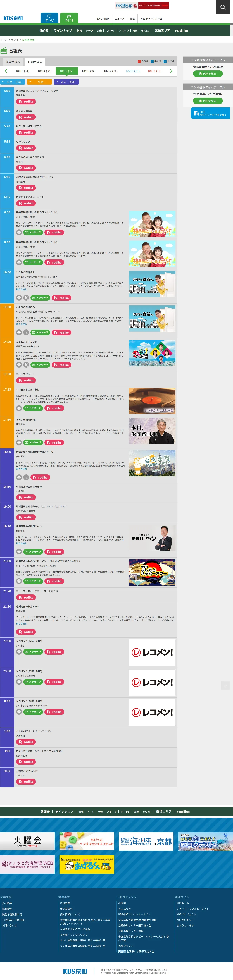The image size is (233, 980).
Task: Jump to よる・深夜 section
Action: 66,82
